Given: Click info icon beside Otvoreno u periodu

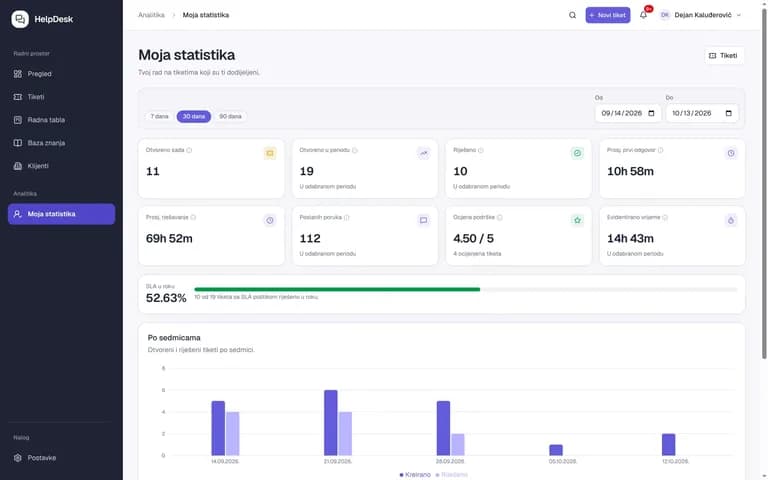Looking at the screenshot, I should tap(355, 150).
